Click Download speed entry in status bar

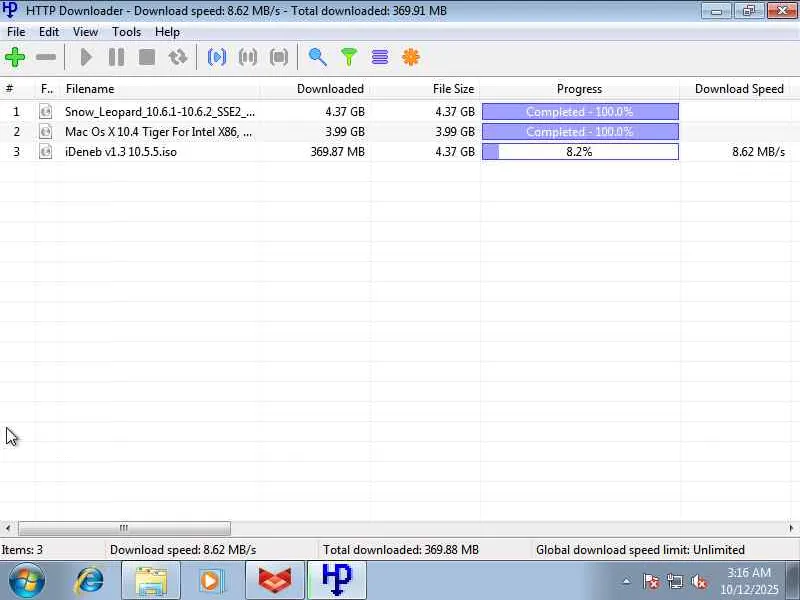183,549
